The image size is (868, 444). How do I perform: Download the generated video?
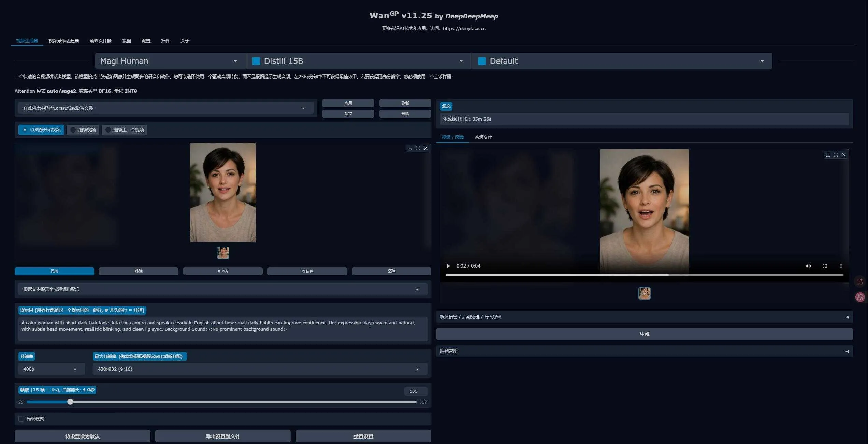pos(828,155)
